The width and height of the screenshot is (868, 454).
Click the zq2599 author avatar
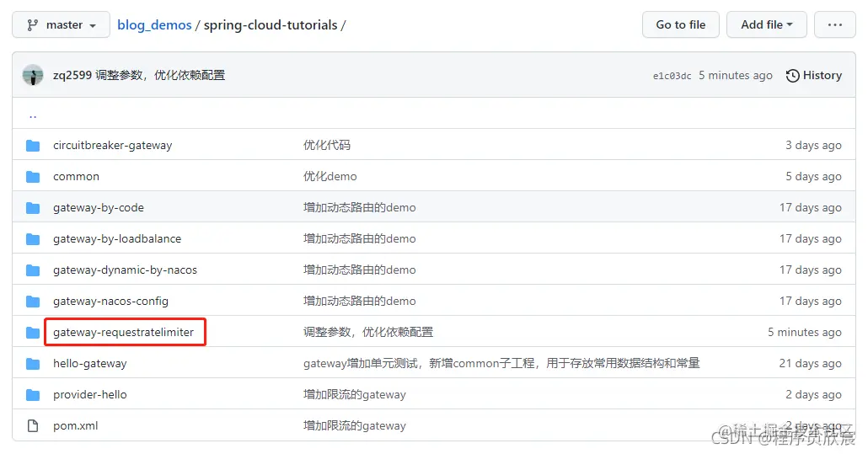33,75
